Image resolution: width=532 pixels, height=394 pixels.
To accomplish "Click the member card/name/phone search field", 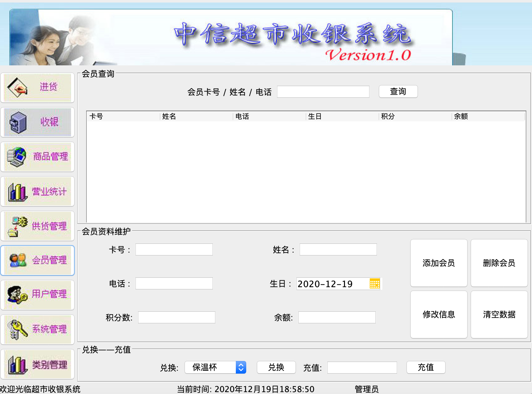I will 323,91.
